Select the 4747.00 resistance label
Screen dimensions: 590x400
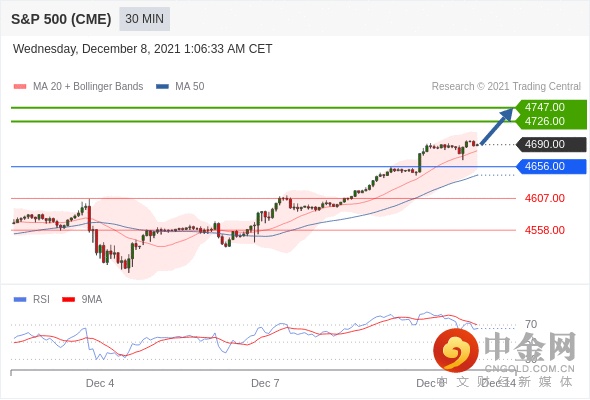click(x=544, y=107)
